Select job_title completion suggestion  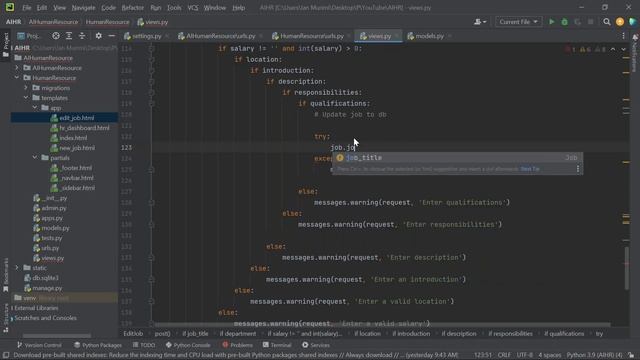point(457,158)
